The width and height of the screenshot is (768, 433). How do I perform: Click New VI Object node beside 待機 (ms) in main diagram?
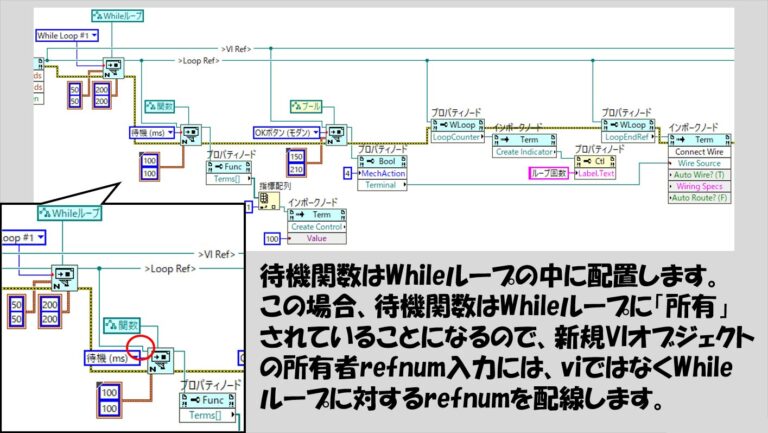tap(191, 134)
